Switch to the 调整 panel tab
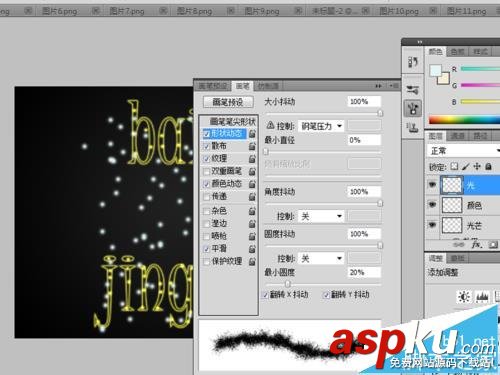This screenshot has width=500, height=375. click(x=436, y=258)
